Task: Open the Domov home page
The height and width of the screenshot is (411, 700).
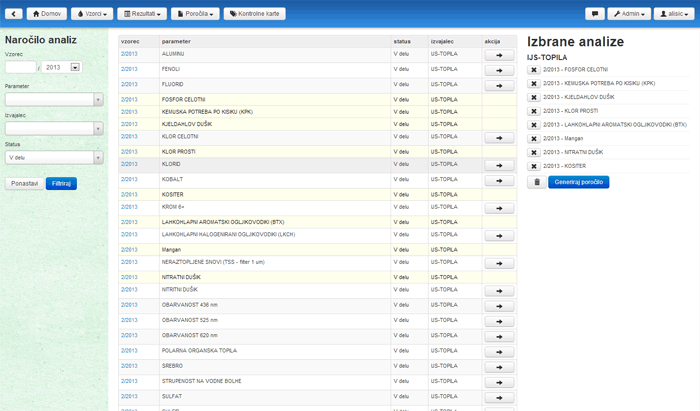Action: (47, 14)
